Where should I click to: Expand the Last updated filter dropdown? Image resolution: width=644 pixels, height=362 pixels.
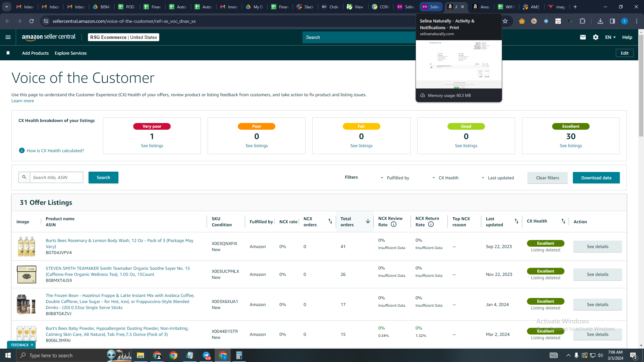click(x=498, y=178)
